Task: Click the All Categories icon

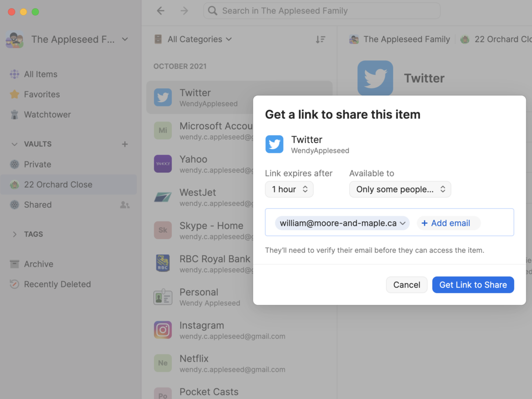Action: tap(158, 39)
